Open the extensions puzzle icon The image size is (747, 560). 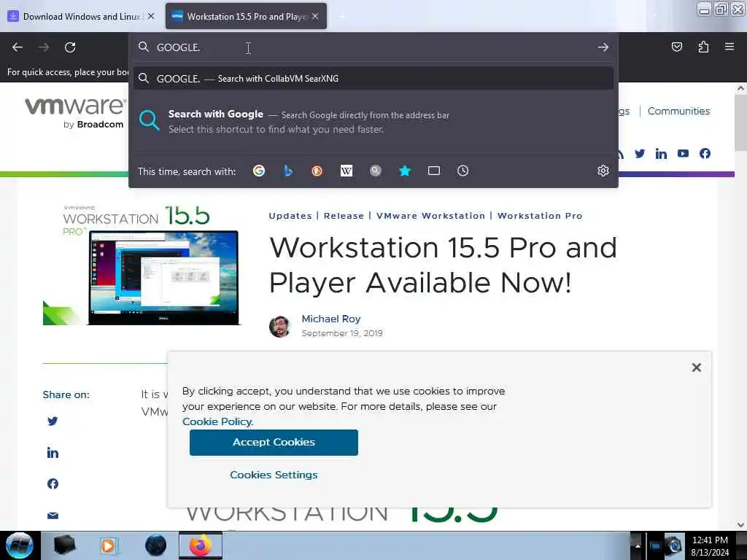pos(703,47)
